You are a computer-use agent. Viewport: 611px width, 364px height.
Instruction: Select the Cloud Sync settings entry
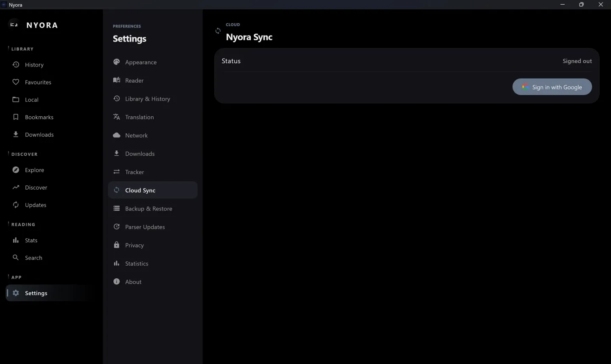pos(153,190)
